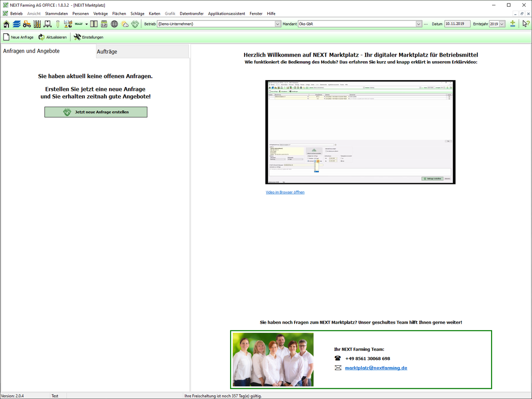Viewport: 532px width, 399px height.
Task: Open the Betrieb menu
Action: pos(16,14)
